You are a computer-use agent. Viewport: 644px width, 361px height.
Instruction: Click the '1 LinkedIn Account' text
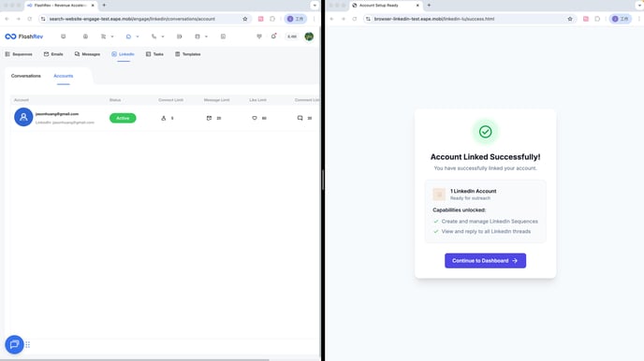coord(473,191)
